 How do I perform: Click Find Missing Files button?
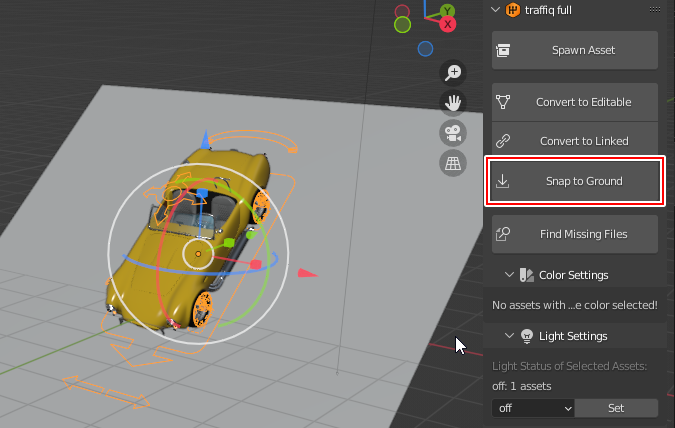click(x=575, y=234)
